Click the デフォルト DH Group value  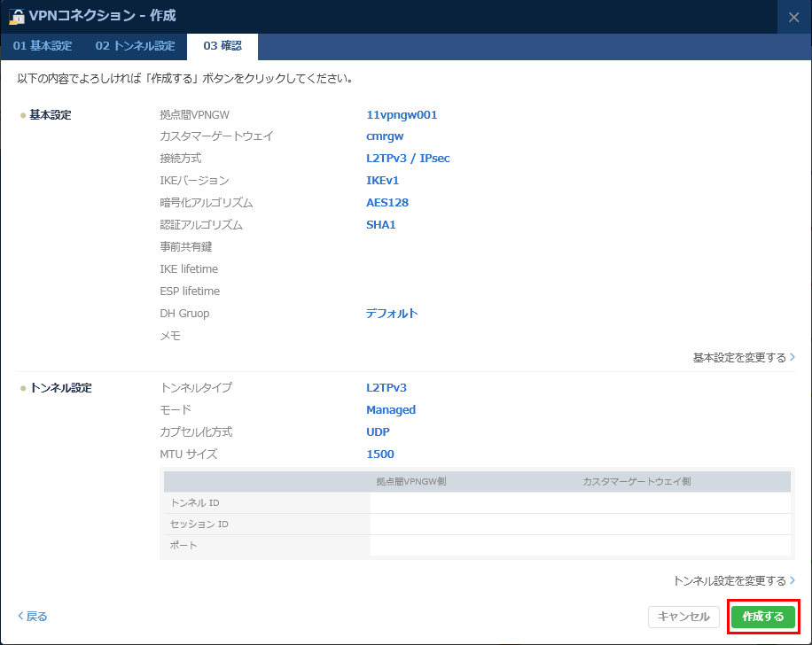pyautogui.click(x=392, y=313)
